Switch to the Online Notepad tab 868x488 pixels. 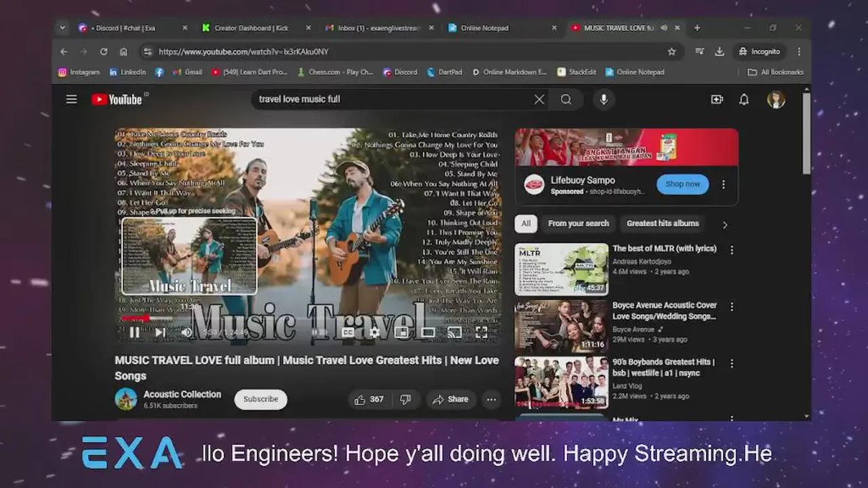[x=485, y=28]
